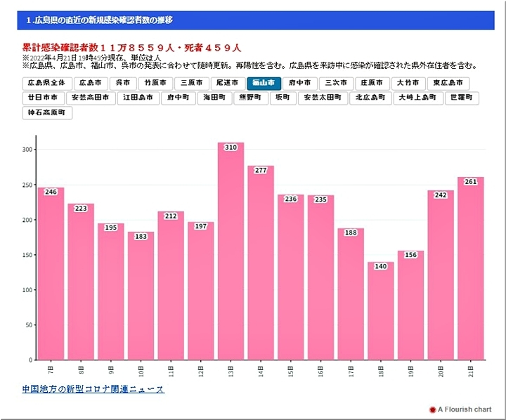Click the 13日 bar showing 310

[231, 253]
